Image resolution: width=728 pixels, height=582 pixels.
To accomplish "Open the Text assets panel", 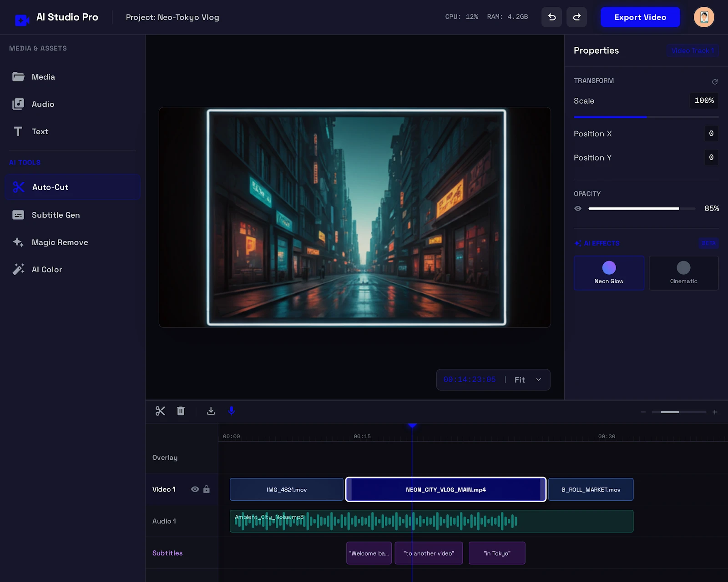I will point(73,131).
